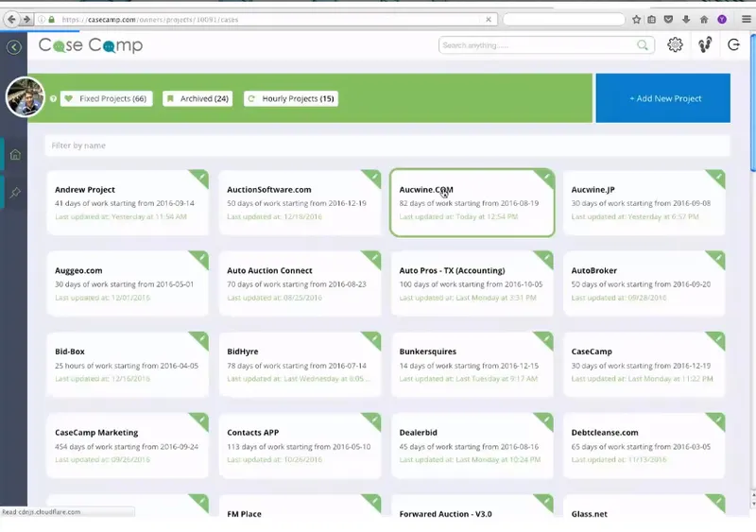Stop page loading with X button
Screen dimensions: 756x532
[x=489, y=19]
